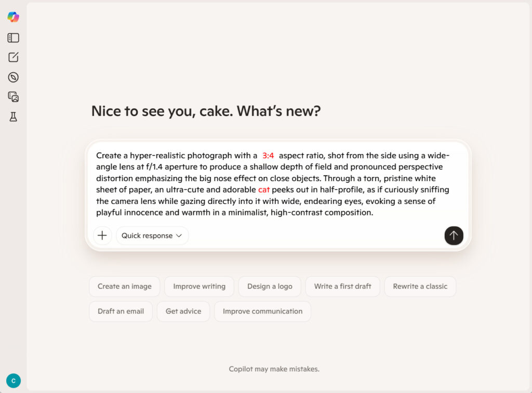Click the Improve communication chip
Screen dimensions: 532x393
(x=262, y=311)
